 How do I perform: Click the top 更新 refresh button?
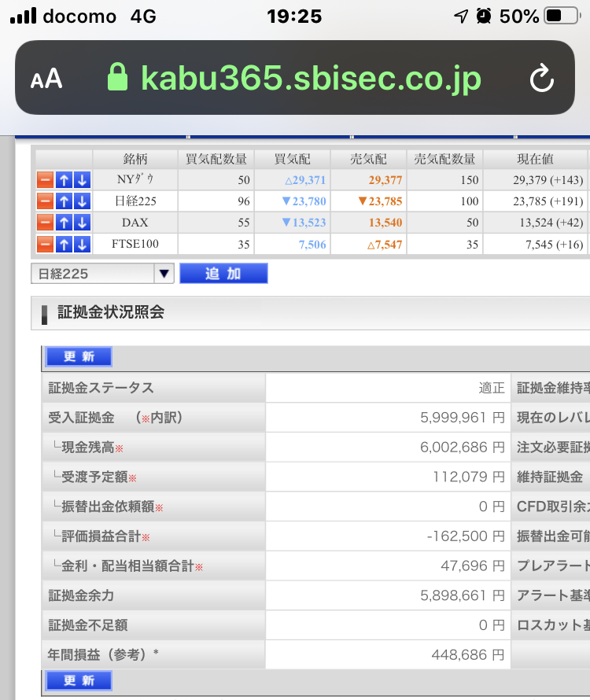(79, 357)
